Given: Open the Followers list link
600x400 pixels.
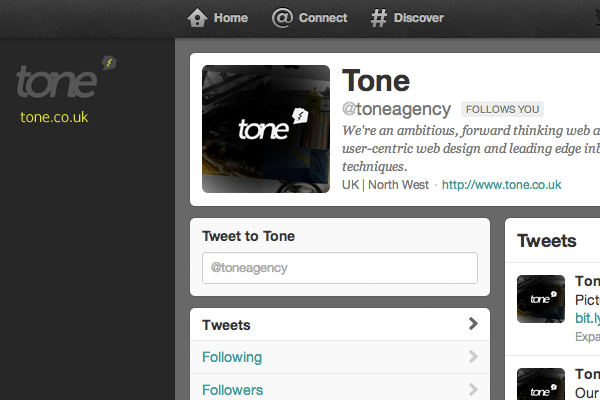Looking at the screenshot, I should (x=232, y=390).
